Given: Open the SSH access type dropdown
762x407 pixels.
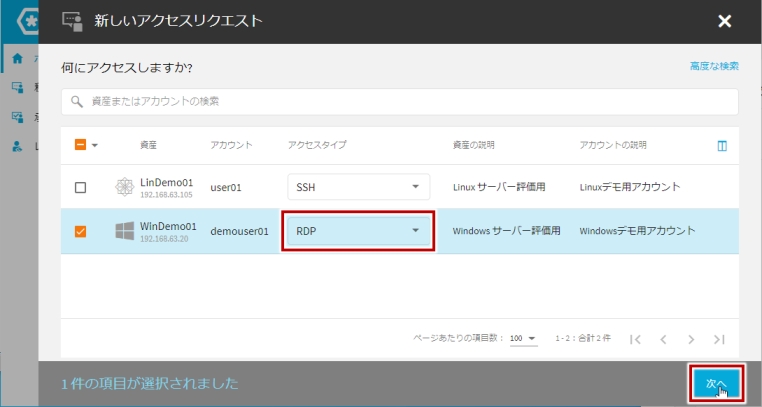Looking at the screenshot, I should 359,187.
